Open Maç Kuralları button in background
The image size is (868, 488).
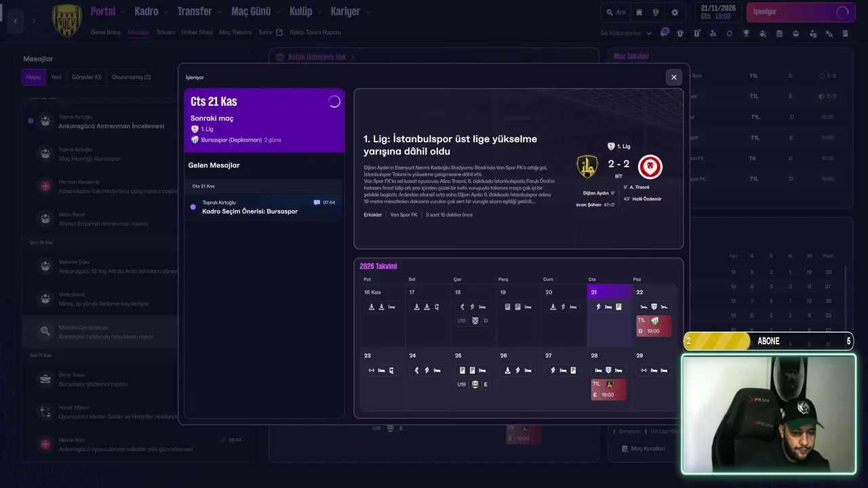point(643,449)
